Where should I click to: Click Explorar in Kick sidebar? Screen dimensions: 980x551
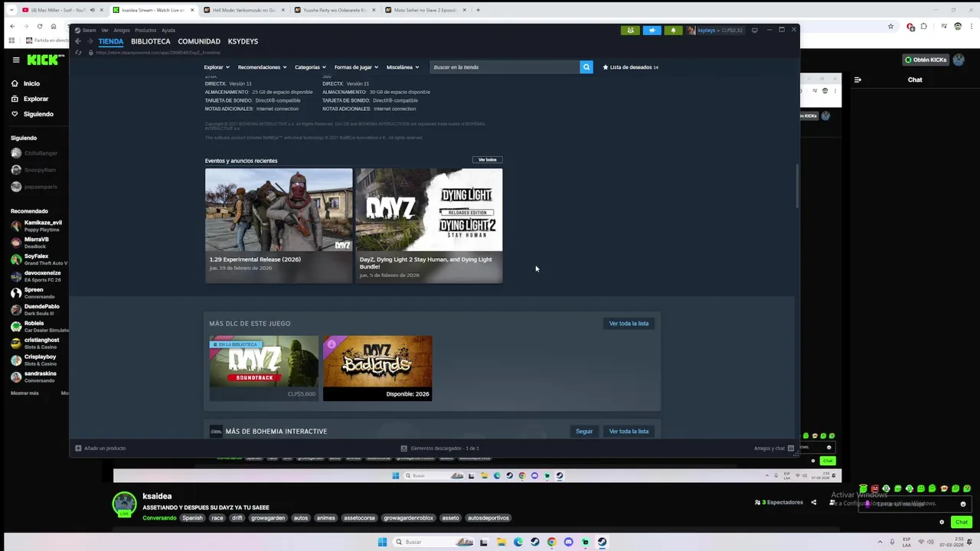click(x=36, y=99)
